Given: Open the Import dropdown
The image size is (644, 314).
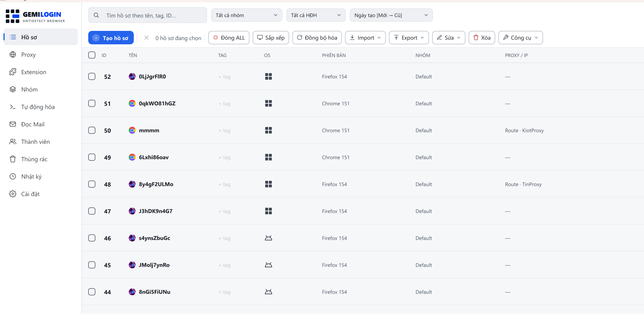Looking at the screenshot, I should [x=365, y=38].
